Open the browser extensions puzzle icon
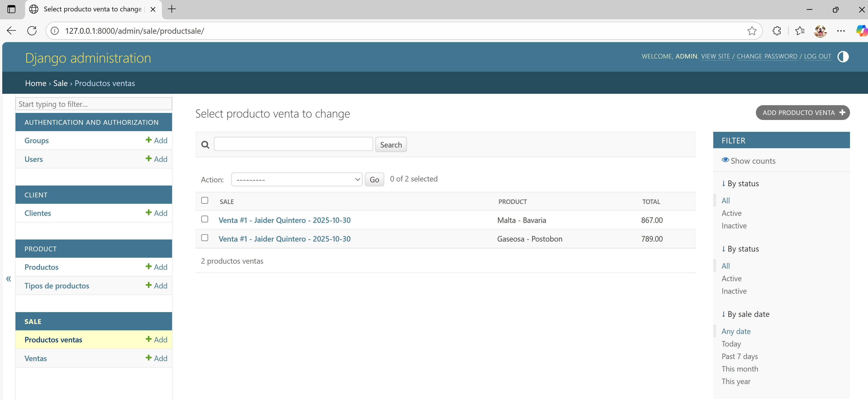This screenshot has width=868, height=400. 776,31
